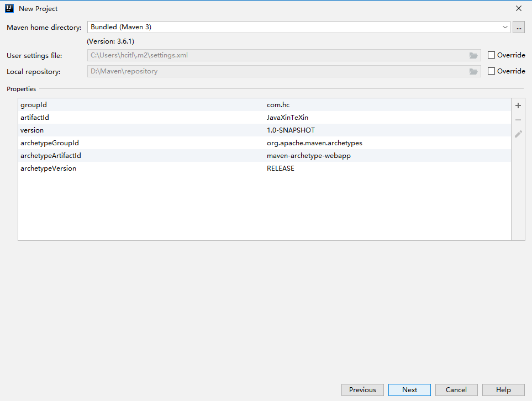Click the ellipsis browse button for Maven home
The width and height of the screenshot is (532, 401).
tap(519, 27)
